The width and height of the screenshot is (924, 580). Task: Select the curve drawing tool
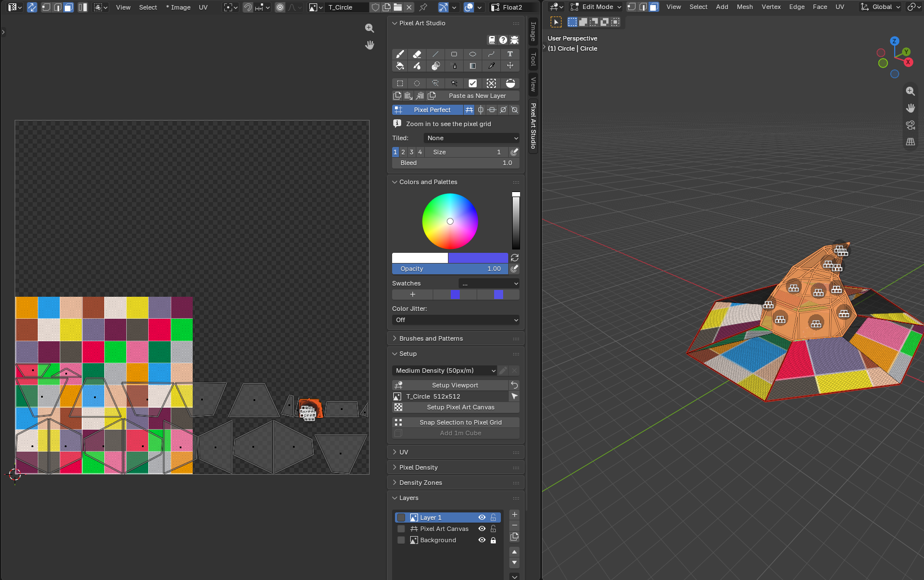[491, 54]
